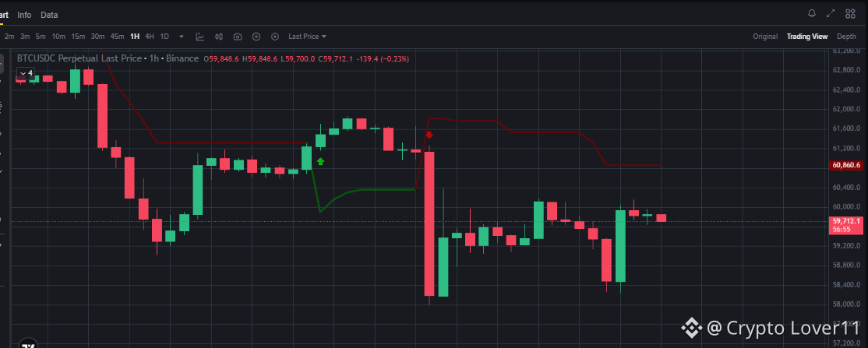Image resolution: width=868 pixels, height=348 pixels.
Task: Click the 58,400.0 price axis label
Action: click(846, 285)
